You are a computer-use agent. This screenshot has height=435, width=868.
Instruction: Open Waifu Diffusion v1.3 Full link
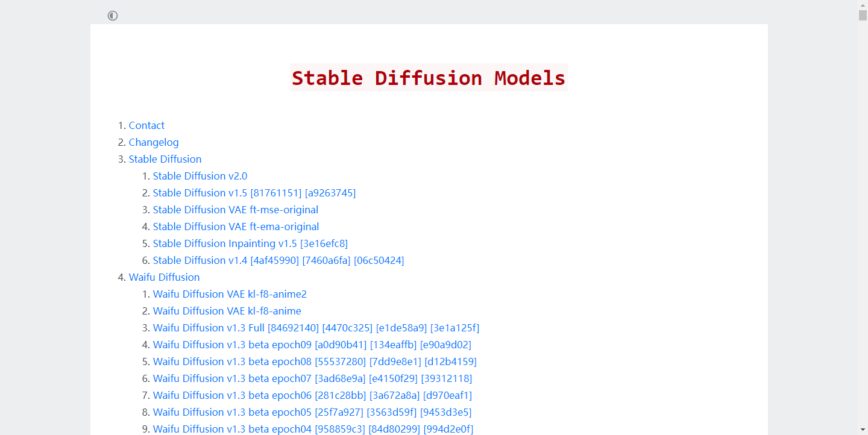click(316, 328)
